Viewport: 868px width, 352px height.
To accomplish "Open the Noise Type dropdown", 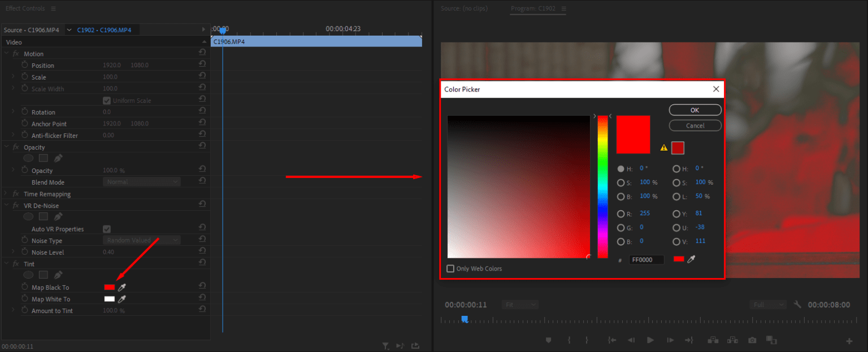I will click(x=141, y=240).
